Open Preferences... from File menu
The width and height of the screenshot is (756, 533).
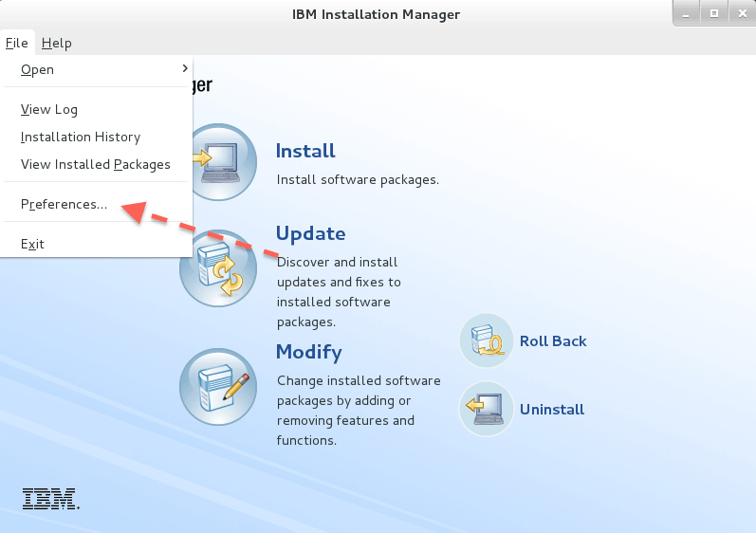pyautogui.click(x=97, y=204)
